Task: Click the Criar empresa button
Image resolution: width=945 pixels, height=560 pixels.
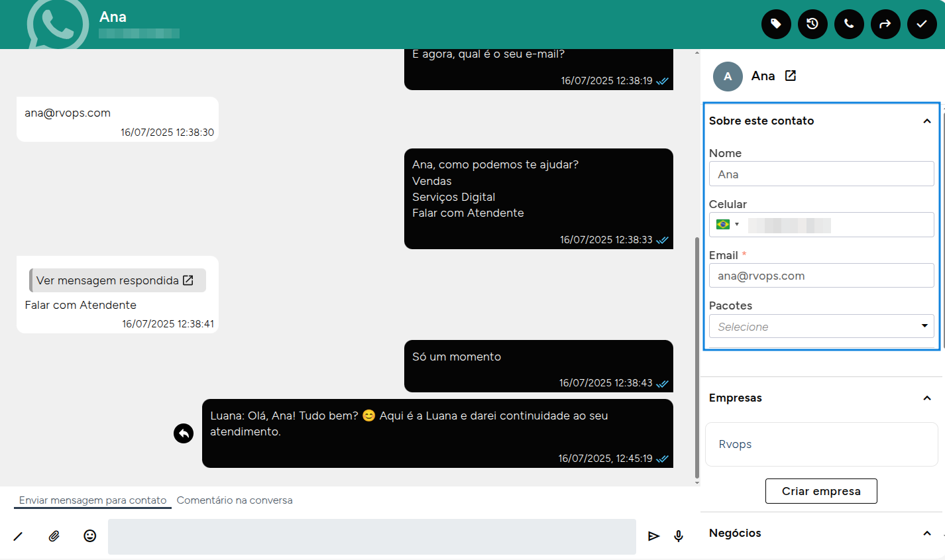Action: point(821,491)
